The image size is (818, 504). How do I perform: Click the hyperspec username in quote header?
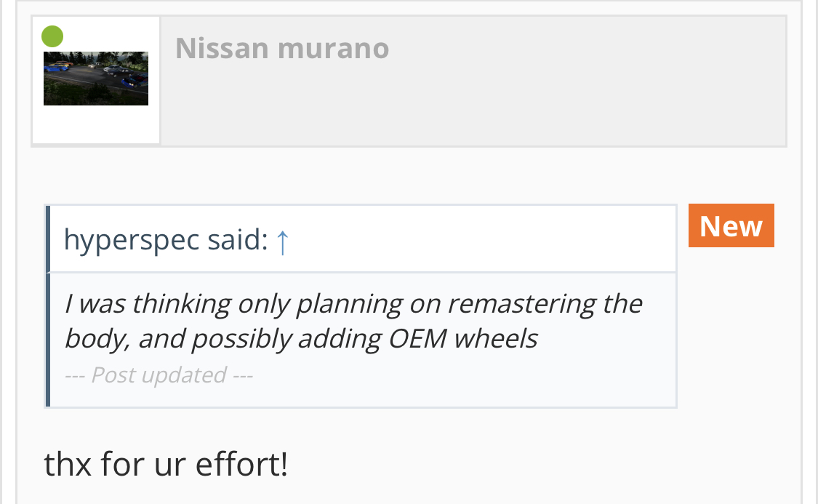pyautogui.click(x=132, y=241)
